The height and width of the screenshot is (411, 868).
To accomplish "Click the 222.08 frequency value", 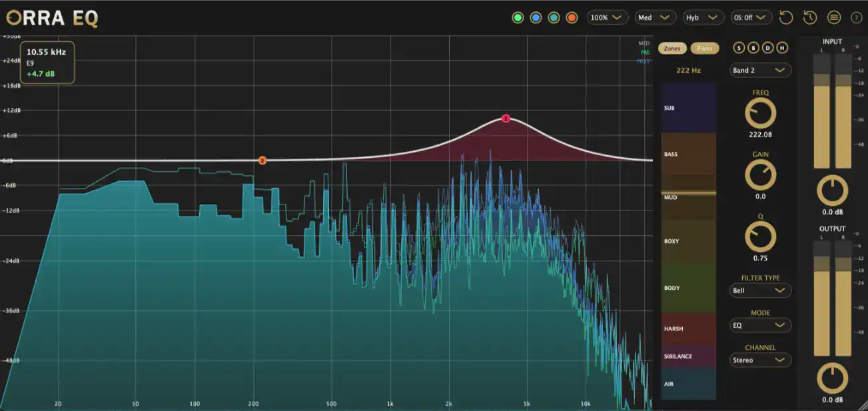I will click(761, 135).
